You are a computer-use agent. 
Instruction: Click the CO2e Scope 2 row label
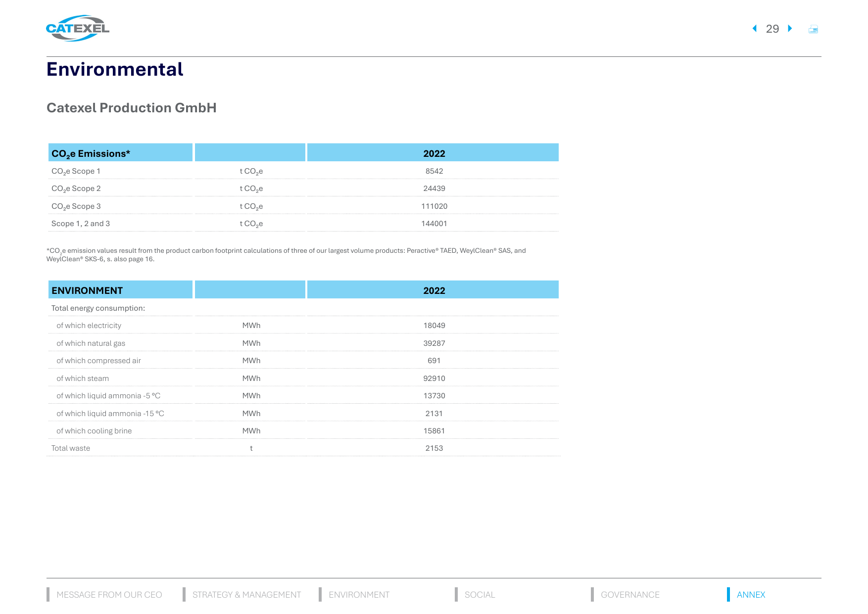tap(76, 189)
